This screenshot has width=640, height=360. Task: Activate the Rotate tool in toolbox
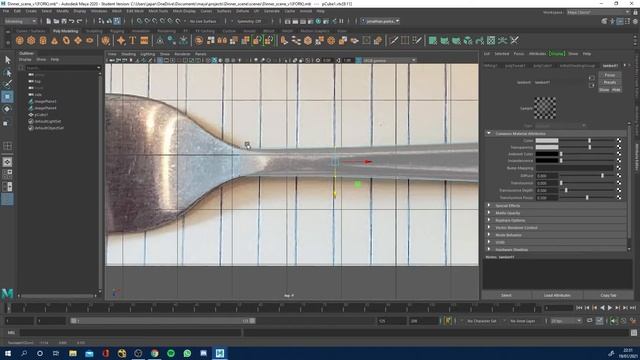7,109
